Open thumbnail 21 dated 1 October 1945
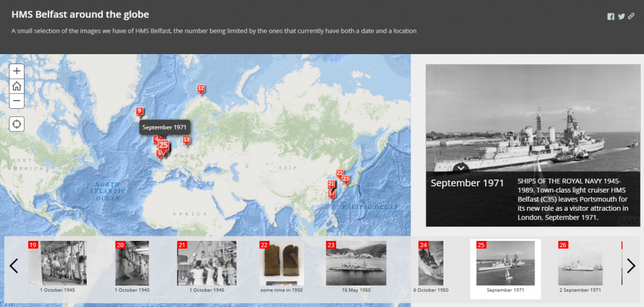Viewport: 644px width, 307px height. (206, 263)
